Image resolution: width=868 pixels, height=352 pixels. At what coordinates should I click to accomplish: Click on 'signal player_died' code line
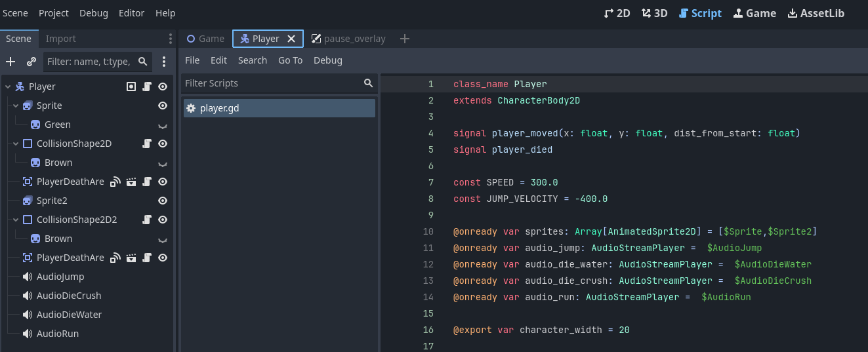(x=503, y=149)
